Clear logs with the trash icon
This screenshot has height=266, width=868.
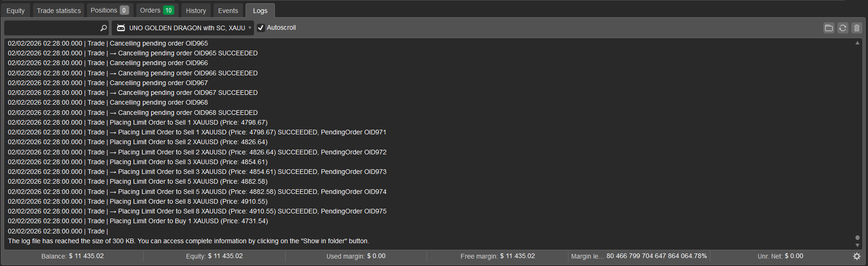856,28
